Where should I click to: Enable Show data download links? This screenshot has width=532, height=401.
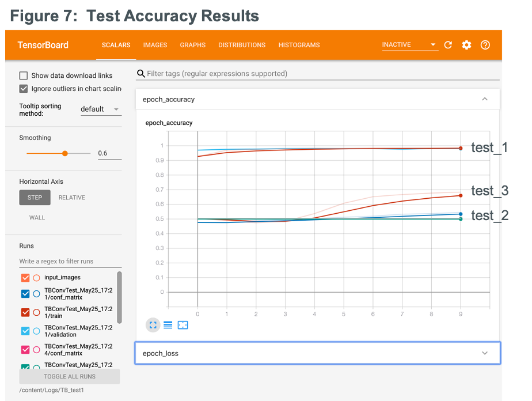click(24, 75)
